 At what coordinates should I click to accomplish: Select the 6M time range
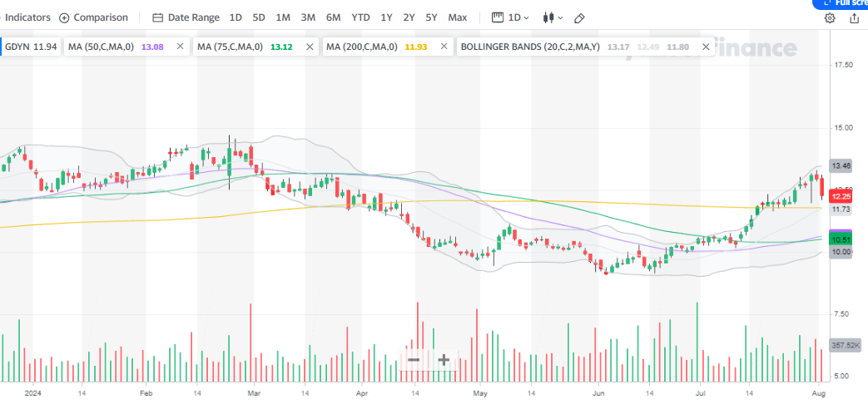pyautogui.click(x=333, y=17)
